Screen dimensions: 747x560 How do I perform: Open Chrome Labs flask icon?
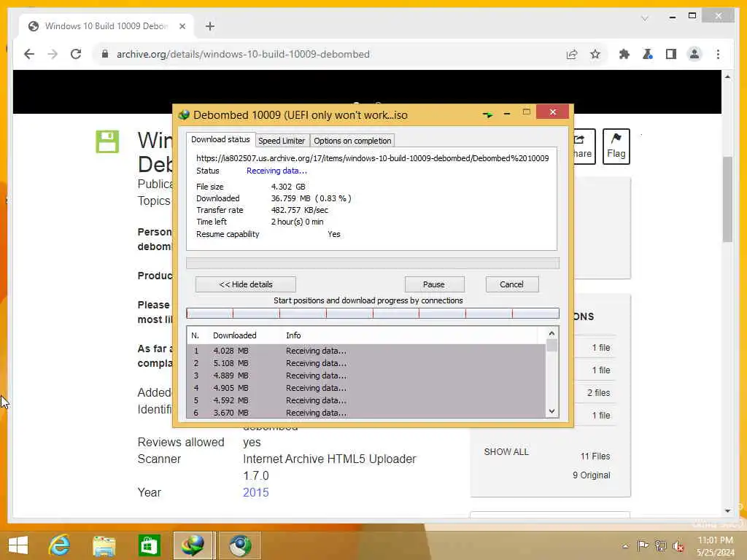pyautogui.click(x=648, y=54)
